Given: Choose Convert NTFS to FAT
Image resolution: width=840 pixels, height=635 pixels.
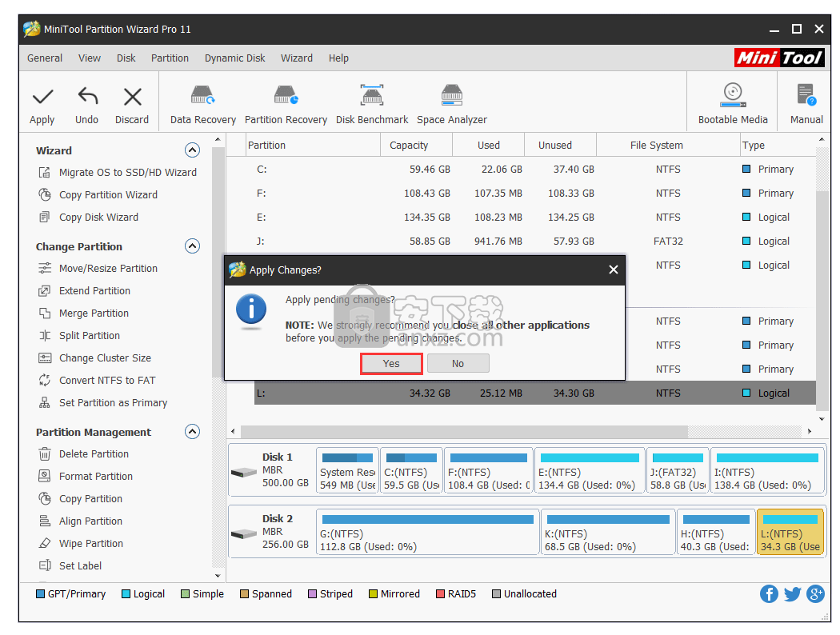Looking at the screenshot, I should (97, 381).
